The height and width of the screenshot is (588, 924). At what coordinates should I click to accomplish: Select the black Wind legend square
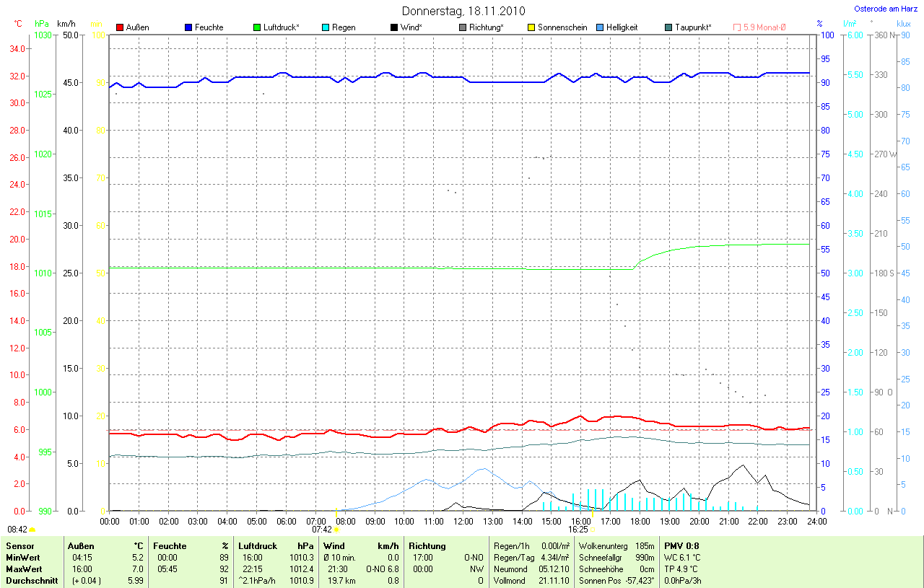coord(394,27)
